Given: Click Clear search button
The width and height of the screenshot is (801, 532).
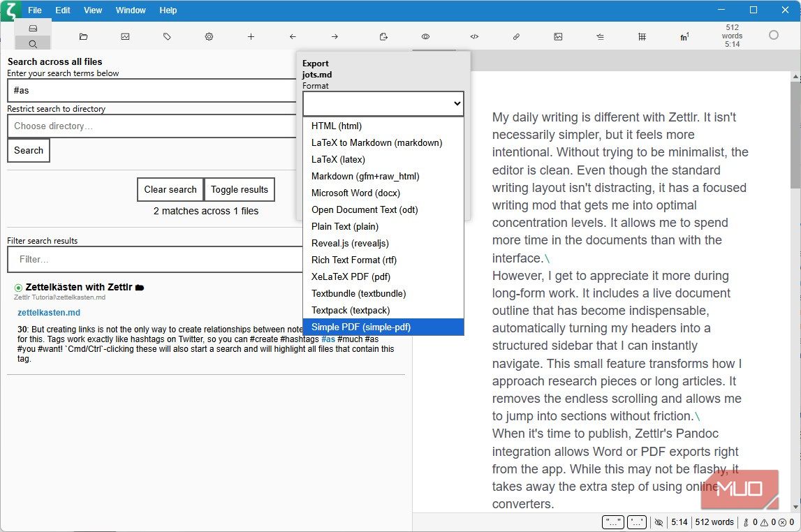Looking at the screenshot, I should (x=170, y=189).
